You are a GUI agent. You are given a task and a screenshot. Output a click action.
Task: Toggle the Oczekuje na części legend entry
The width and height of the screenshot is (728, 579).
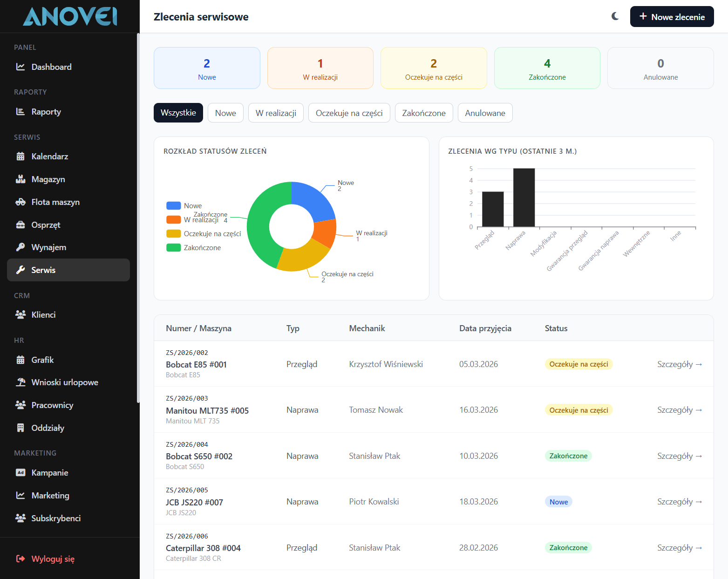204,234
